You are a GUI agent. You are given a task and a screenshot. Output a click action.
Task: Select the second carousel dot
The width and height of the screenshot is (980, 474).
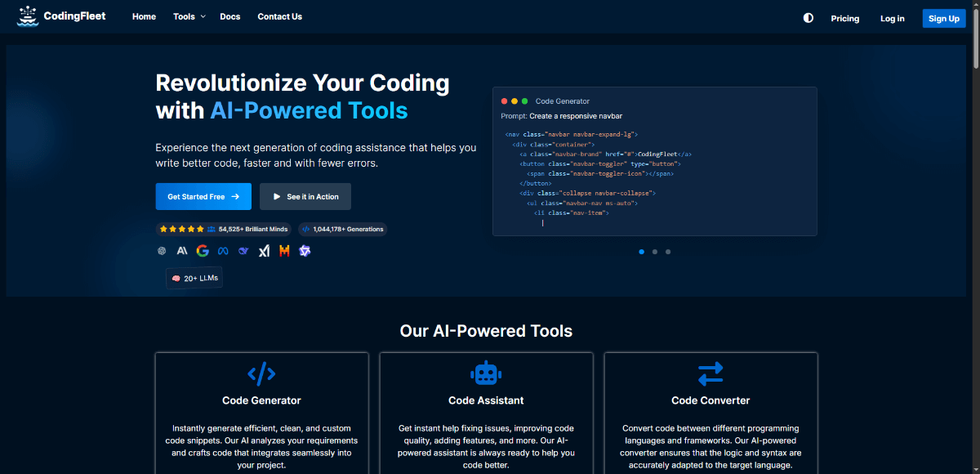coord(654,252)
